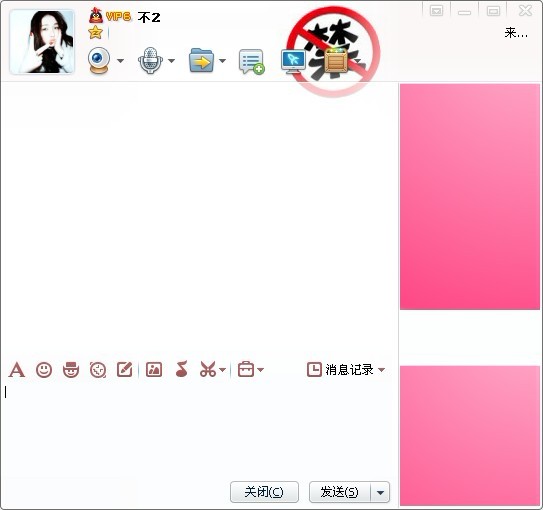Start a video call with webcam icon
This screenshot has width=543, height=510.
[x=99, y=60]
